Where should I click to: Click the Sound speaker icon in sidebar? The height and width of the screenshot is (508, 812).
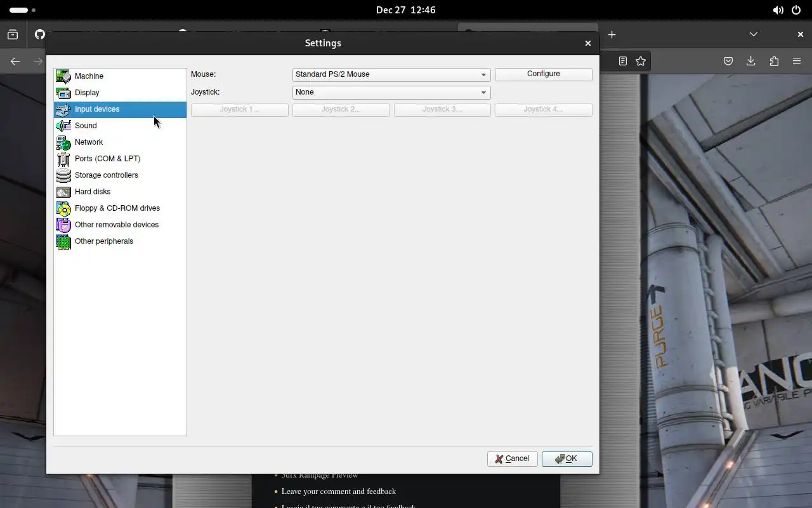click(x=63, y=126)
